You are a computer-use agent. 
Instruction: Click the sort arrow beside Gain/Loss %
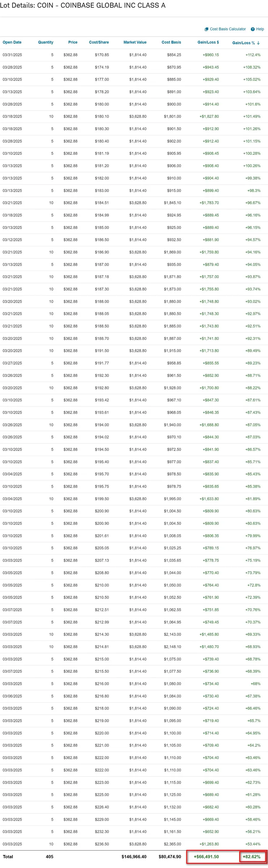[x=258, y=43]
